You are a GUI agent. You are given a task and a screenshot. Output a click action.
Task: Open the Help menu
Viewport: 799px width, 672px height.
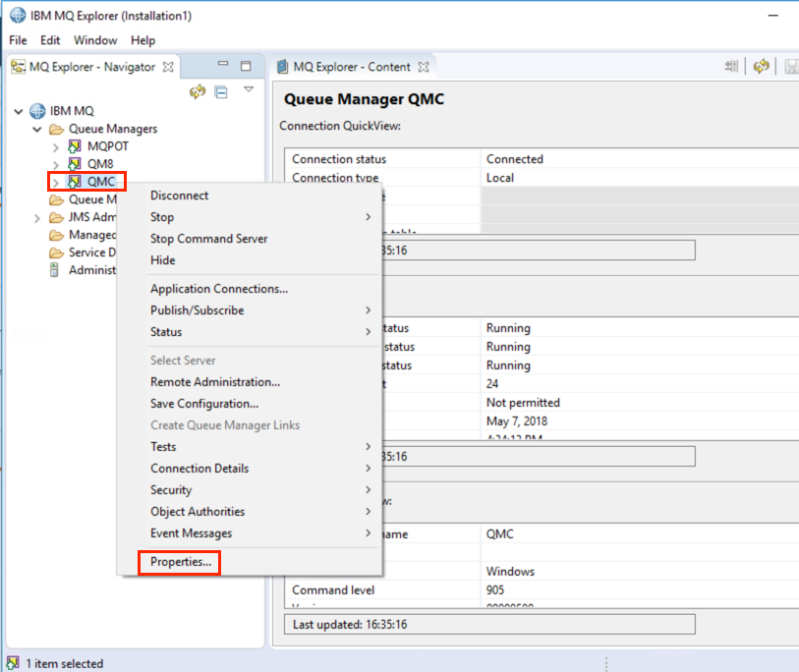[143, 40]
